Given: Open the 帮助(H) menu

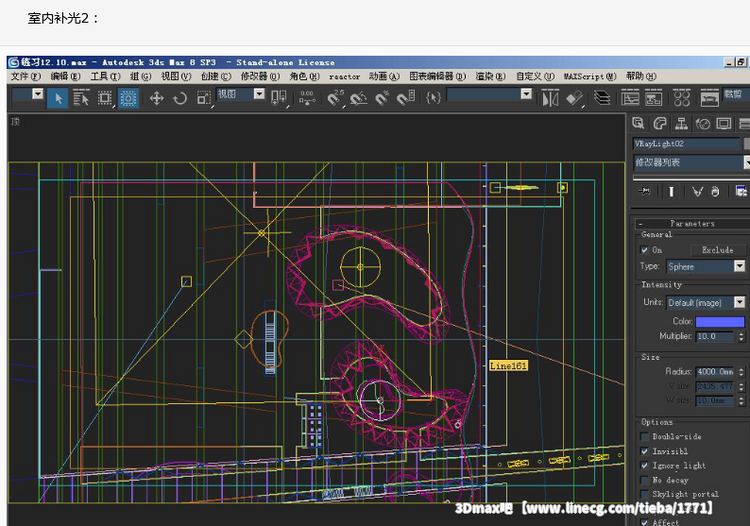Looking at the screenshot, I should (x=641, y=76).
